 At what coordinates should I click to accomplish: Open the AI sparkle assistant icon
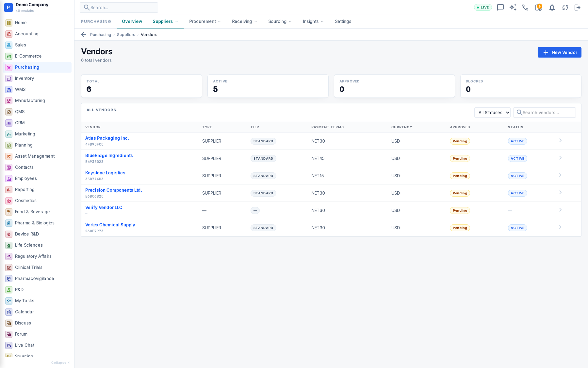pyautogui.click(x=513, y=8)
